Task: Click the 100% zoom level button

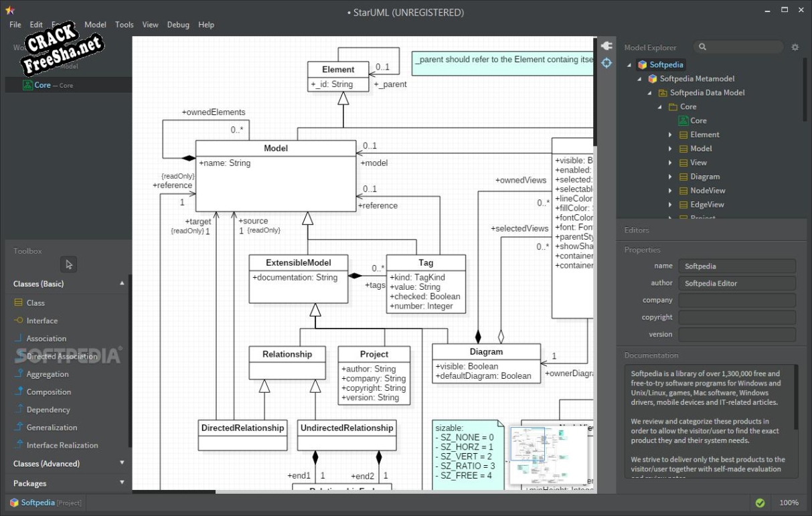Action: point(789,503)
